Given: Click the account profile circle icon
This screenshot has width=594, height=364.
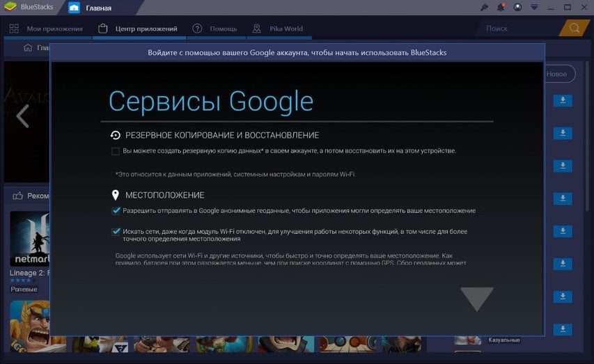Looking at the screenshot, I should click(517, 7).
